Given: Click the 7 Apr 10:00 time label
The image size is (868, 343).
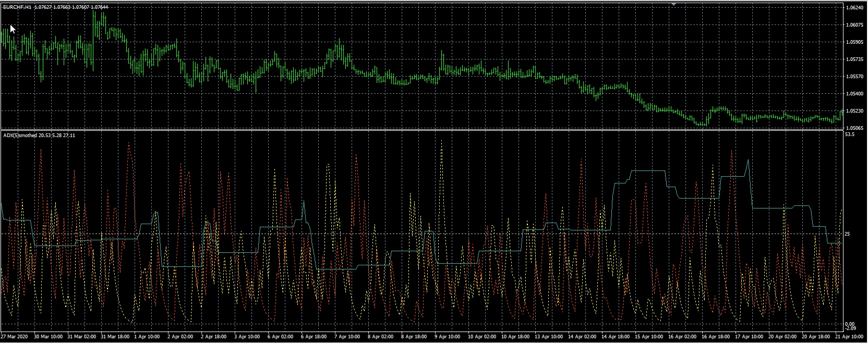Looking at the screenshot, I should click(x=348, y=337).
